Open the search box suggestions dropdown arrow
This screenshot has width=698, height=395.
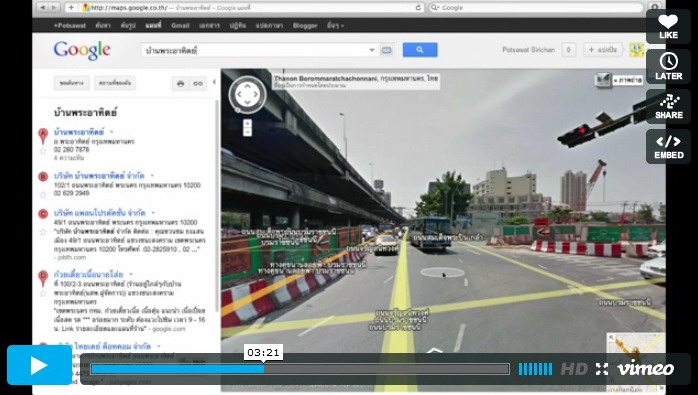(372, 50)
